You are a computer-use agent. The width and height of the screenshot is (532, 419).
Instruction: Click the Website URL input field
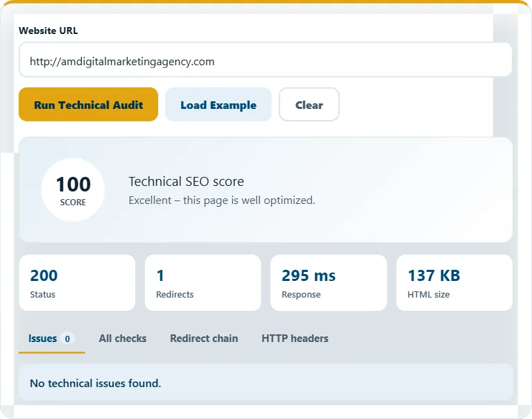[266, 60]
